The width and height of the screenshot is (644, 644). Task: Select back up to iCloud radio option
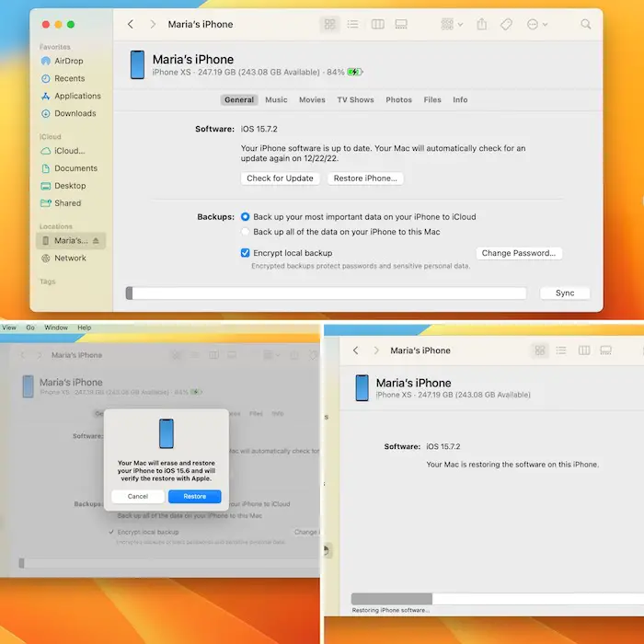pos(246,217)
